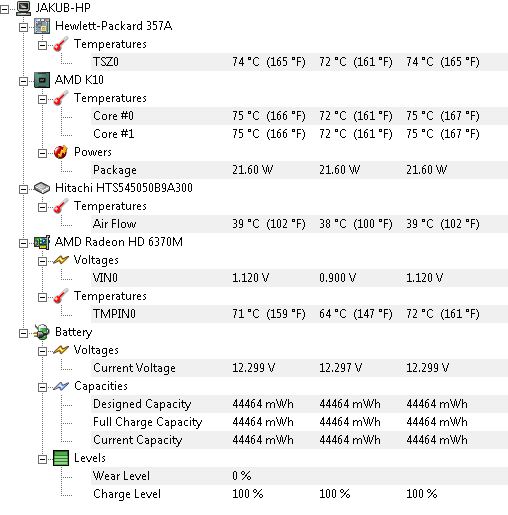Click the green Levels icon under Battery
The width and height of the screenshot is (508, 515).
[61, 458]
